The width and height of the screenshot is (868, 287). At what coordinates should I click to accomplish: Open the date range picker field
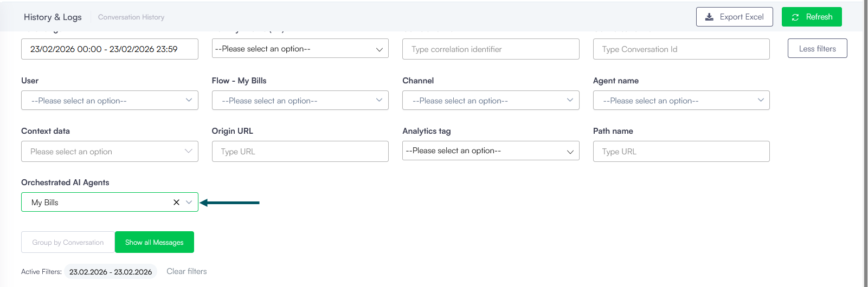click(x=110, y=49)
